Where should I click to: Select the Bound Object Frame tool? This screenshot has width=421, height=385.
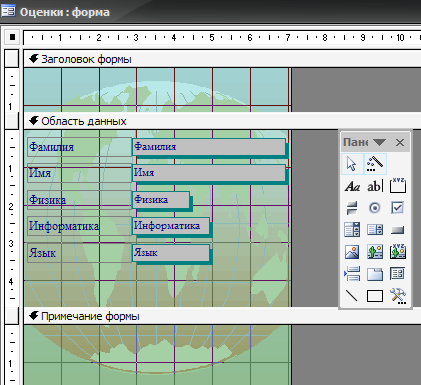pos(398,252)
